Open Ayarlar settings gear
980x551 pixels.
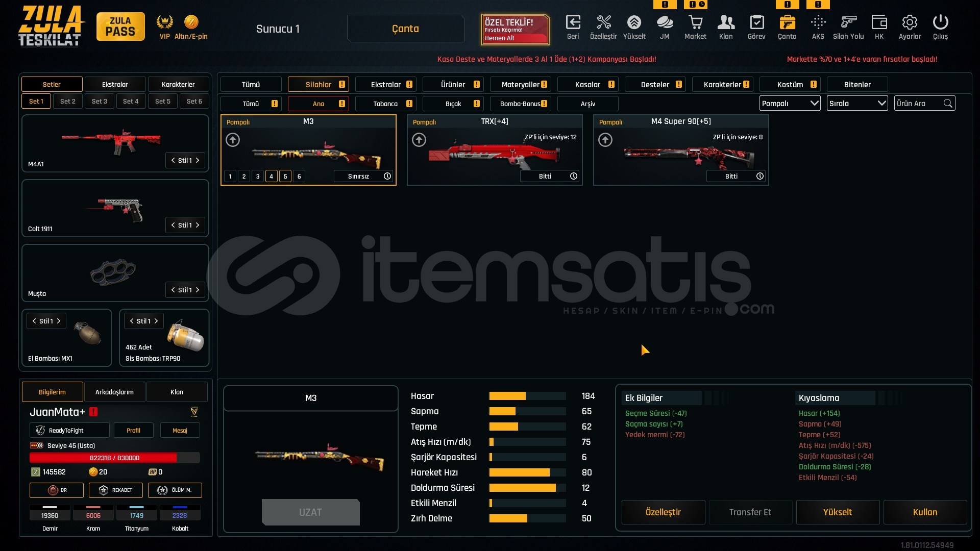(910, 23)
